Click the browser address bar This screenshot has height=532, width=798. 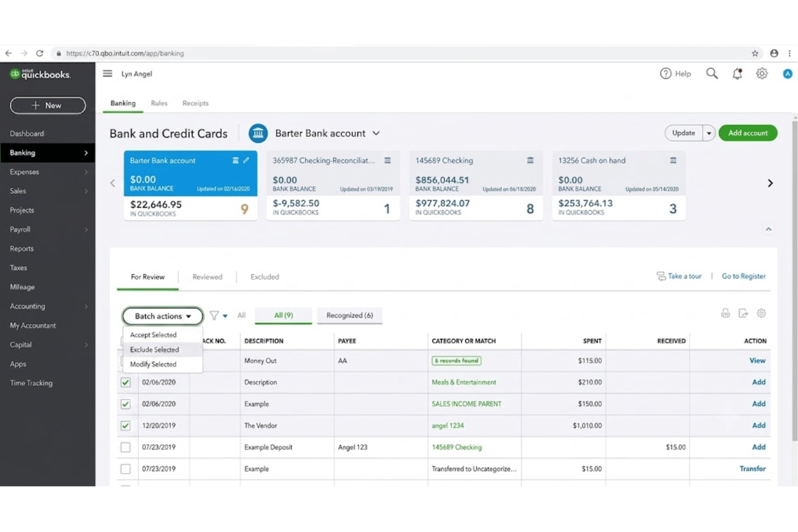pos(399,53)
